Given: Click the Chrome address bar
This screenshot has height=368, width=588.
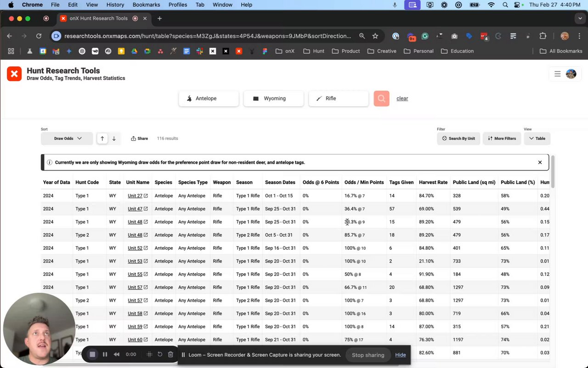Looking at the screenshot, I should pos(208,36).
